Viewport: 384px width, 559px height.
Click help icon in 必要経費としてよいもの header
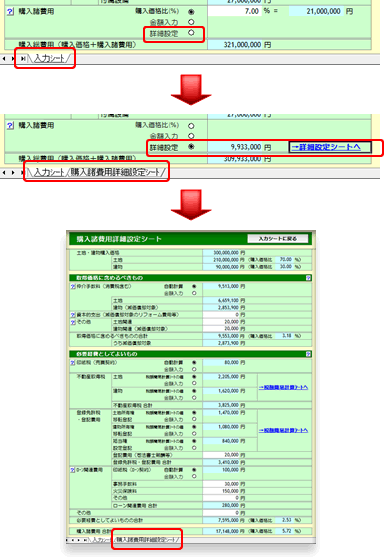[308, 354]
